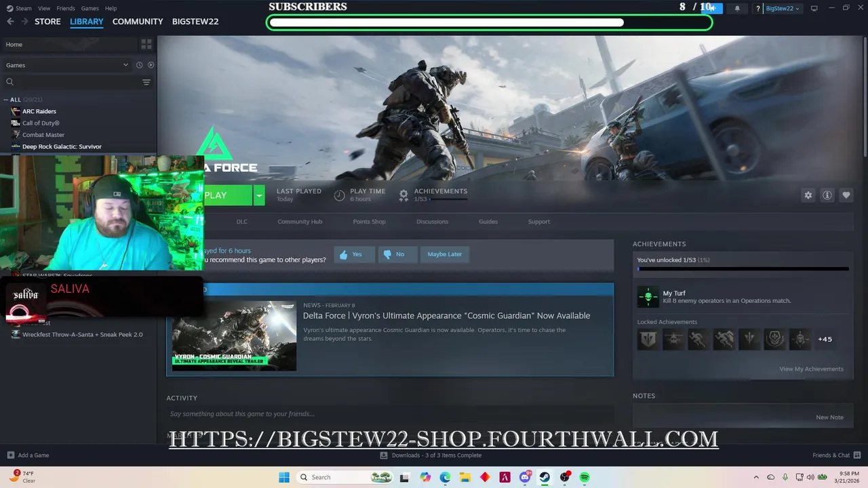Click Add a Game
Viewport: 868px width, 488px height.
28,455
